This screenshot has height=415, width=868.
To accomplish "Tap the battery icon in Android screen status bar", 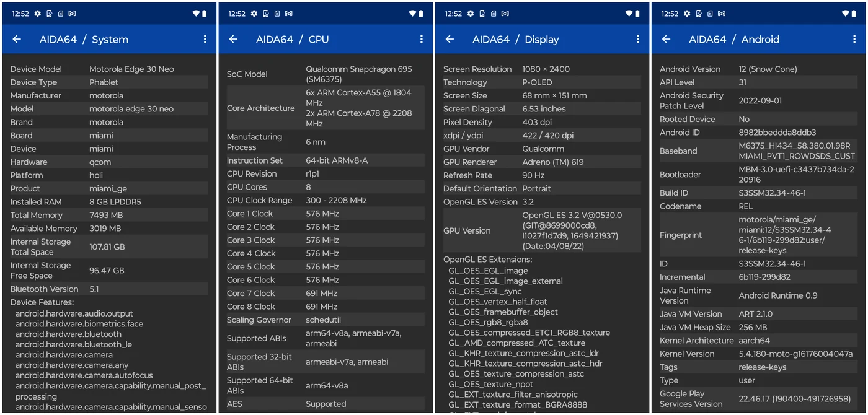I will point(854,14).
